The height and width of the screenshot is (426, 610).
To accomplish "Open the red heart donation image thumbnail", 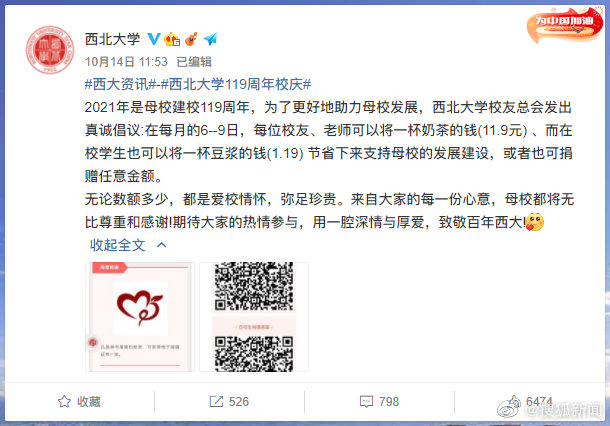I will [x=139, y=317].
